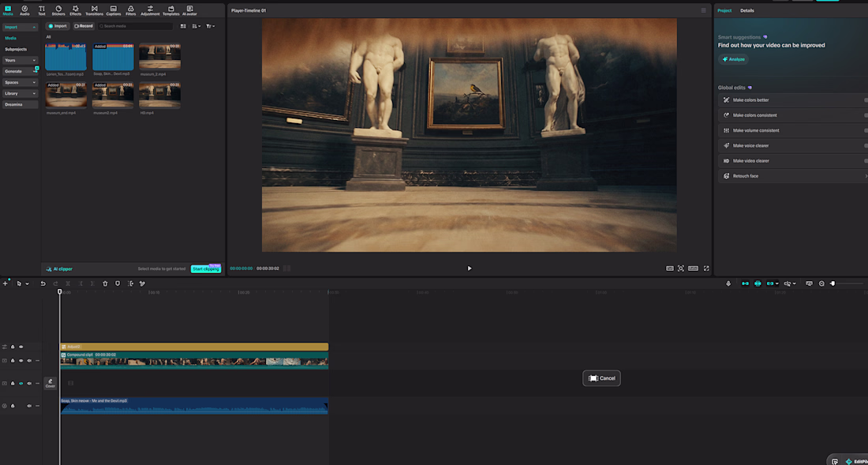Click the zoom out timeline icon

pyautogui.click(x=821, y=283)
